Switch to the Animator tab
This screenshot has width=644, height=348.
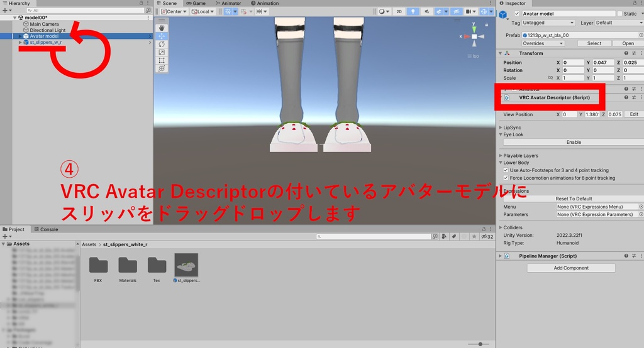(228, 3)
